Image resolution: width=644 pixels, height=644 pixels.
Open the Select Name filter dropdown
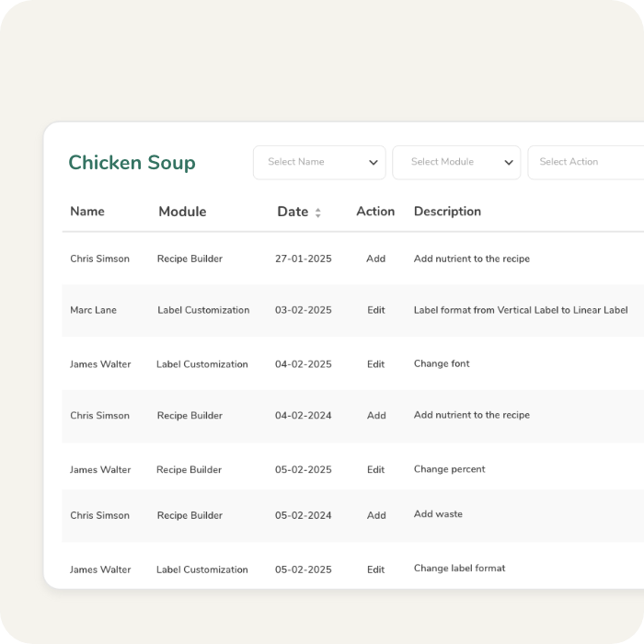[318, 163]
